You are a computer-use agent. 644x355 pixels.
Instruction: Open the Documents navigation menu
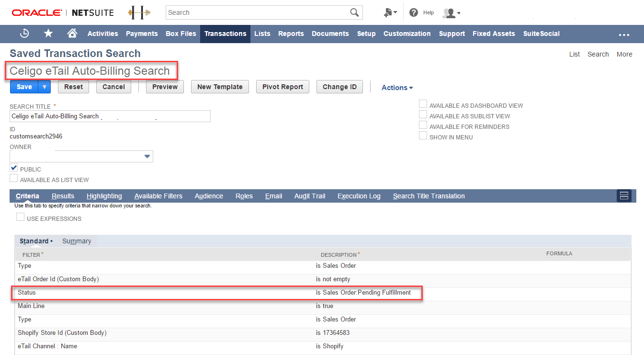(x=330, y=34)
